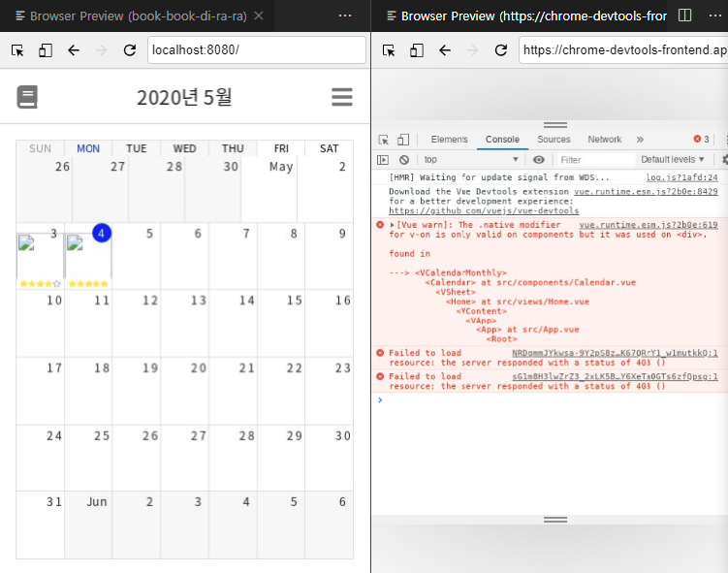Switch to the Elements tab
This screenshot has width=728, height=573.
(449, 140)
